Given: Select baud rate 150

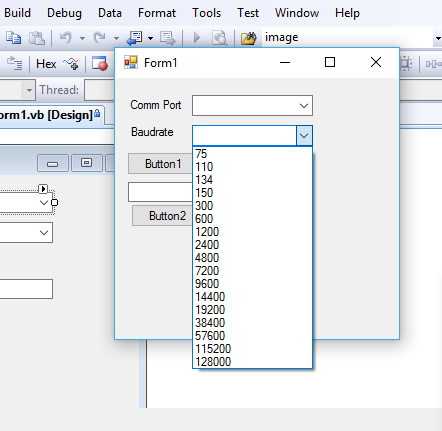Looking at the screenshot, I should coord(253,193).
